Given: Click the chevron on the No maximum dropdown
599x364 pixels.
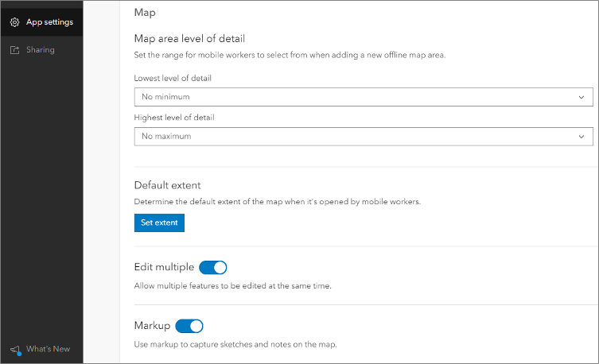Looking at the screenshot, I should coord(581,137).
